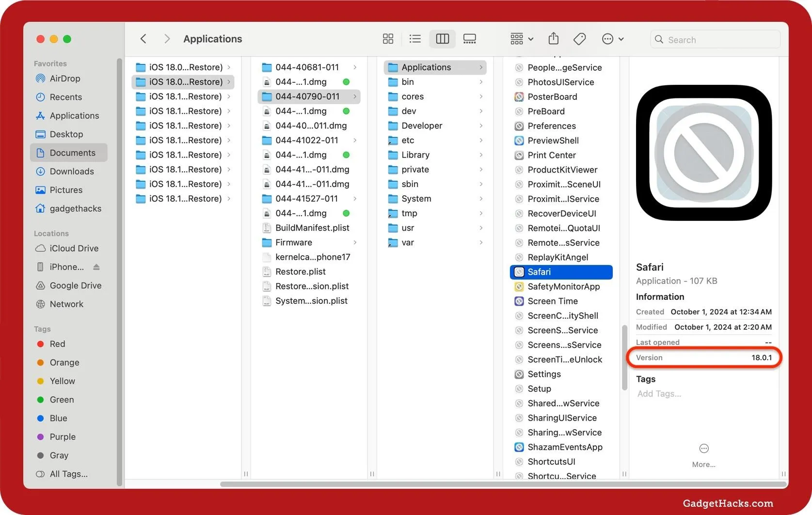Switch to gallery view

(x=470, y=39)
